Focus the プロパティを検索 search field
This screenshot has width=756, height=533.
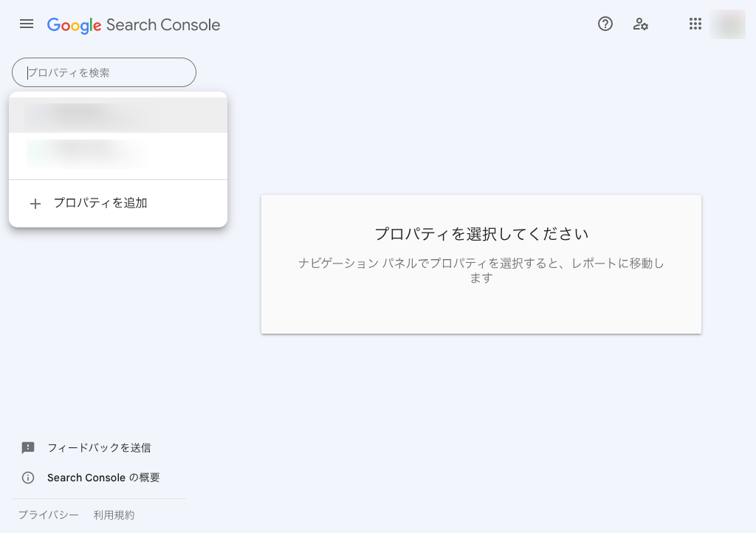tap(104, 72)
